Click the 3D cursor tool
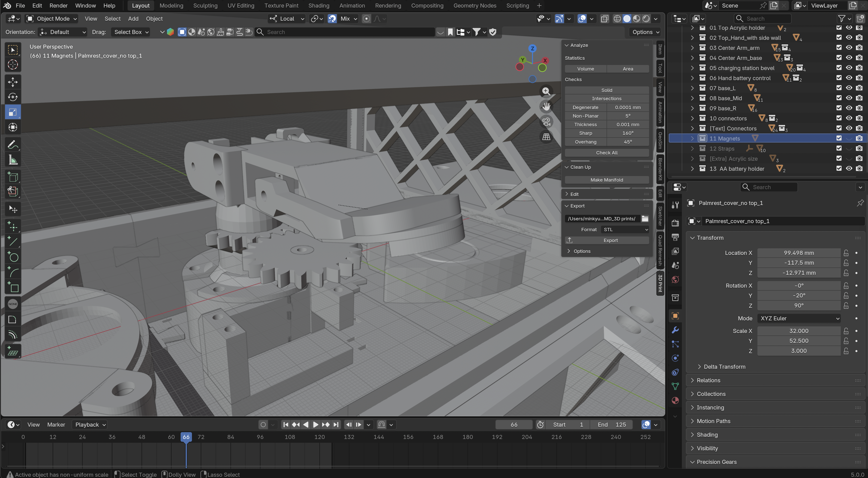Viewport: 868px width, 478px height. (13, 64)
